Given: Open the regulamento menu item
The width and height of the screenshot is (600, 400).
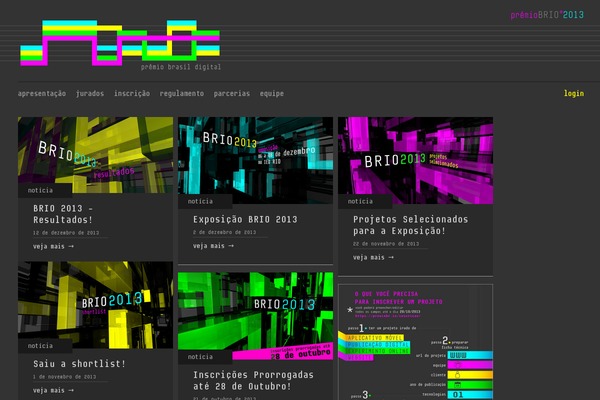Looking at the screenshot, I should pyautogui.click(x=182, y=93).
